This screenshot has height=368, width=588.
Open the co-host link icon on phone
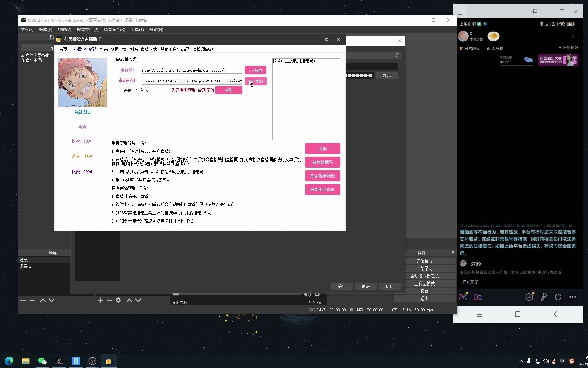point(478,297)
